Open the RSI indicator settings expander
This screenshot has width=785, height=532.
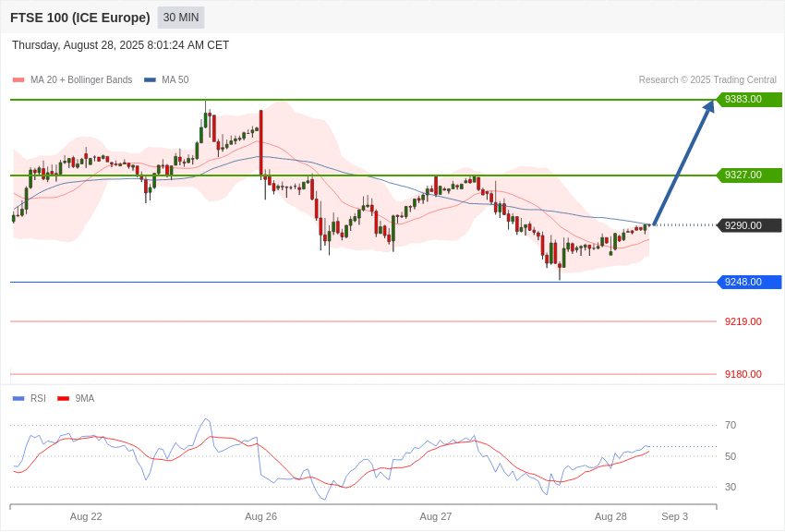(x=37, y=398)
